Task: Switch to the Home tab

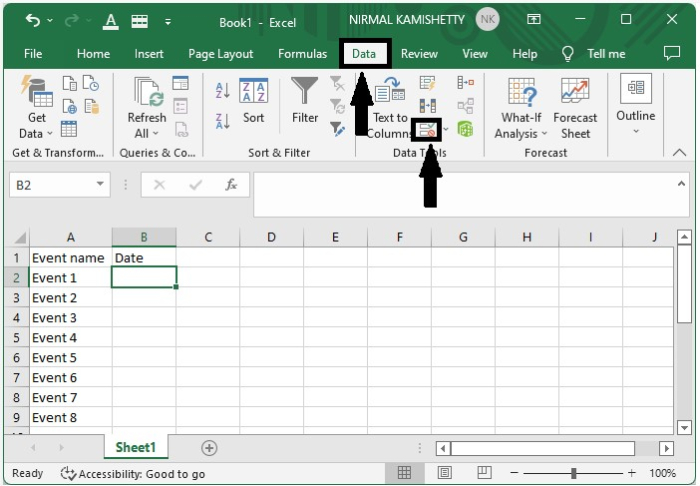Action: point(93,54)
